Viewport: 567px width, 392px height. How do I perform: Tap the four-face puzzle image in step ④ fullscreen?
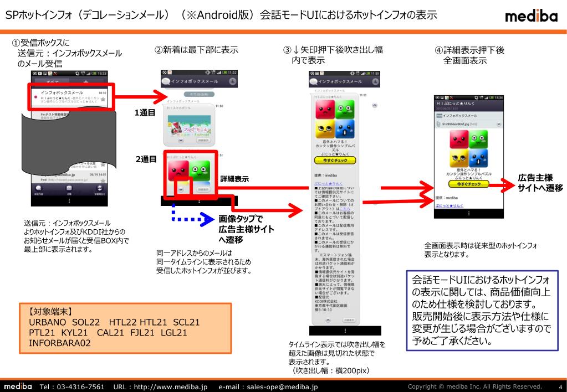pyautogui.click(x=469, y=149)
